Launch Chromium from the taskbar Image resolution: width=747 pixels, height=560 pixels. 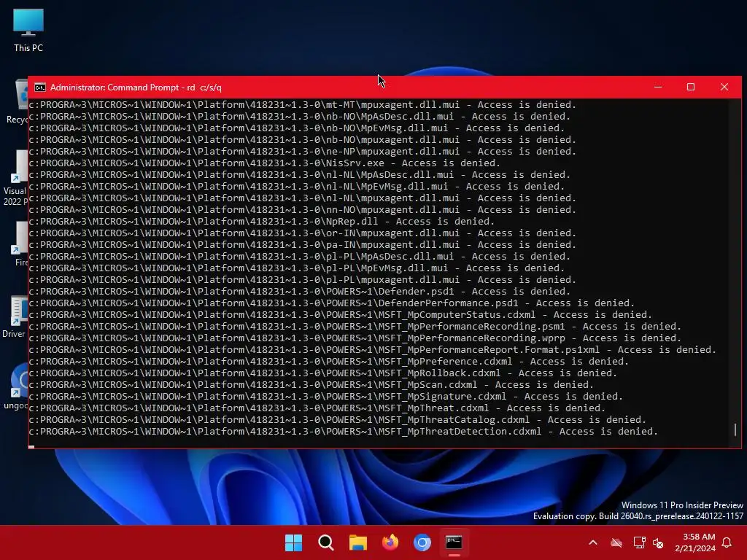pos(422,542)
